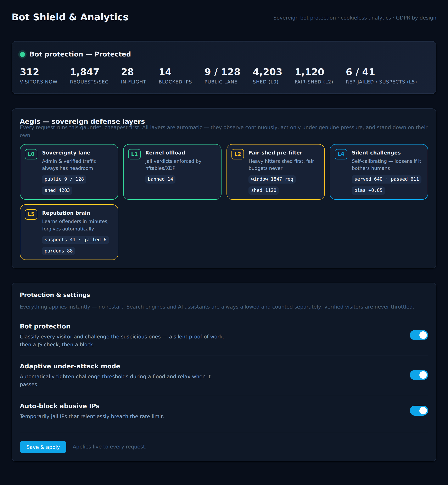Click 'Applies live to every request.' note
448x485 pixels.
click(x=110, y=447)
